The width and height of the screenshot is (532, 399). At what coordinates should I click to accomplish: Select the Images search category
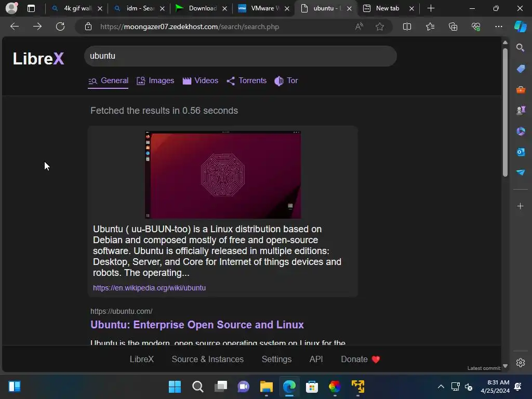click(155, 81)
